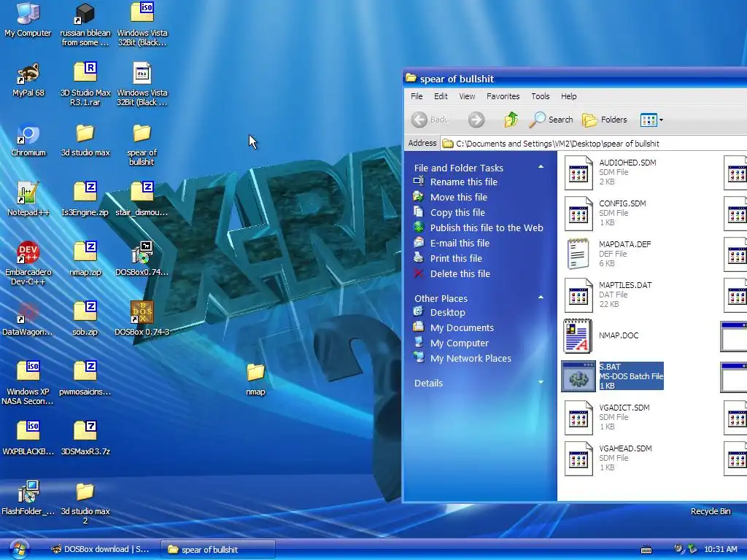
Task: Select 3D Studio Max R3.1.rar archive
Action: 85,85
